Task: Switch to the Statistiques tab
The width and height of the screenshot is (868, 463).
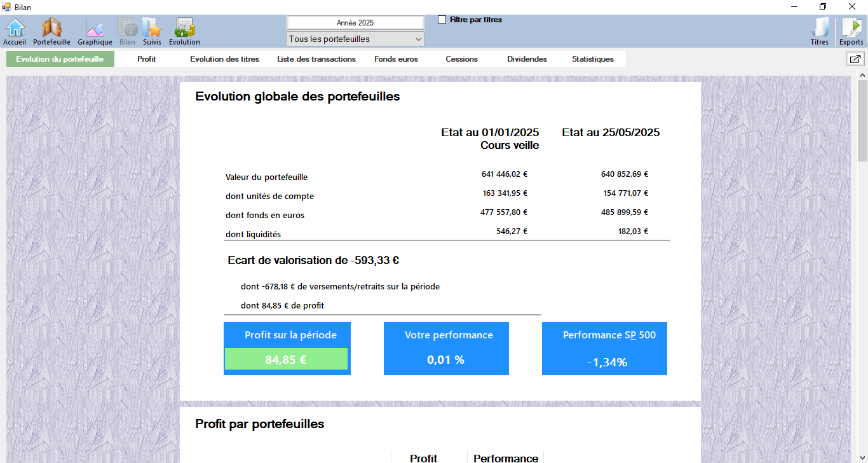Action: point(592,59)
